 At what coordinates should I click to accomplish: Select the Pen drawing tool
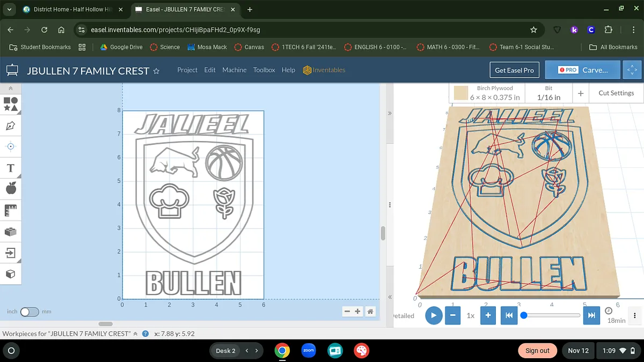[x=11, y=125]
